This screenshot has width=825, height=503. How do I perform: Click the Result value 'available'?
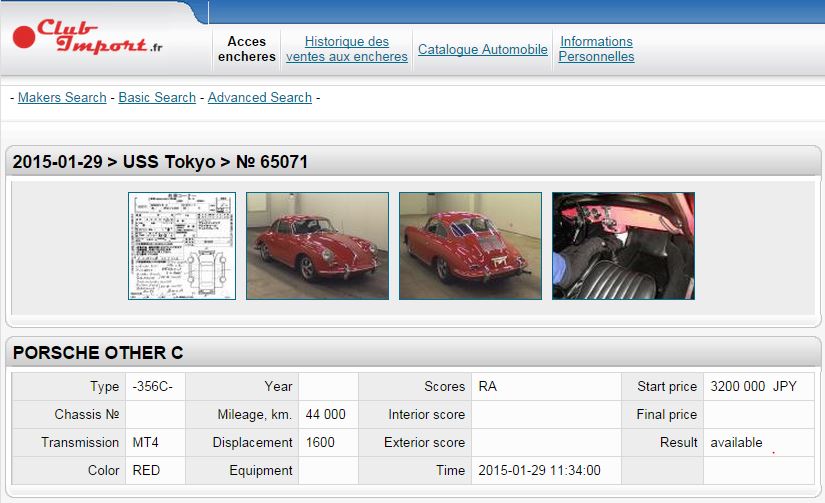coord(736,442)
